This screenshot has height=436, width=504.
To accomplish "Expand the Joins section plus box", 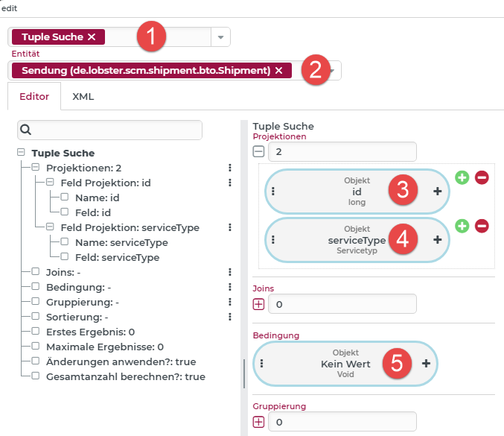I will coord(258,304).
